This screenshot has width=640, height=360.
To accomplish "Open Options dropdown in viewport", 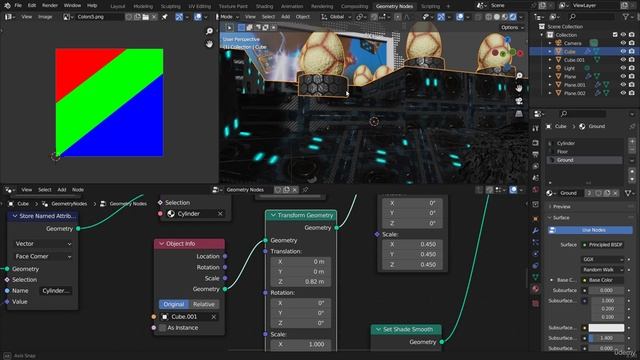I will coord(512,27).
